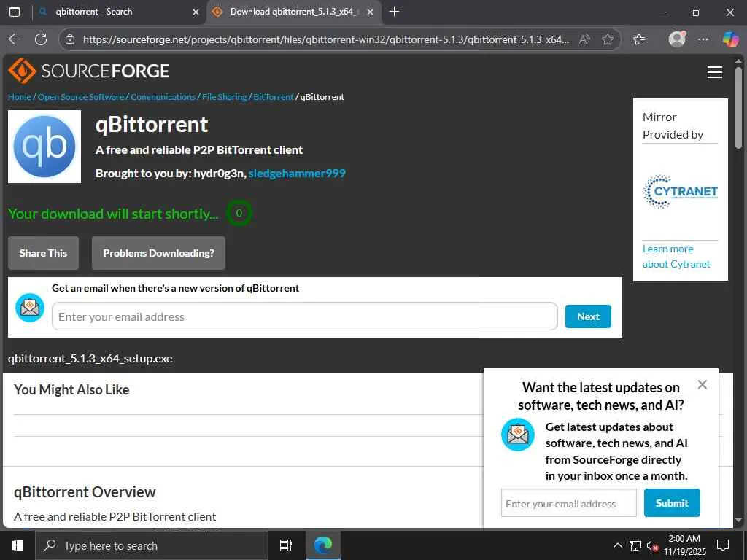
Task: Click the address bar URL
Action: (326, 39)
